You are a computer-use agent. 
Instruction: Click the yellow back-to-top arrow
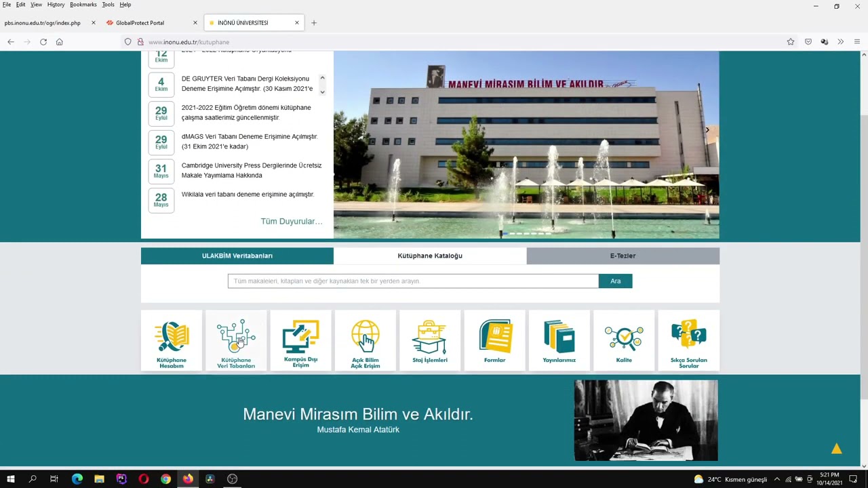836,448
